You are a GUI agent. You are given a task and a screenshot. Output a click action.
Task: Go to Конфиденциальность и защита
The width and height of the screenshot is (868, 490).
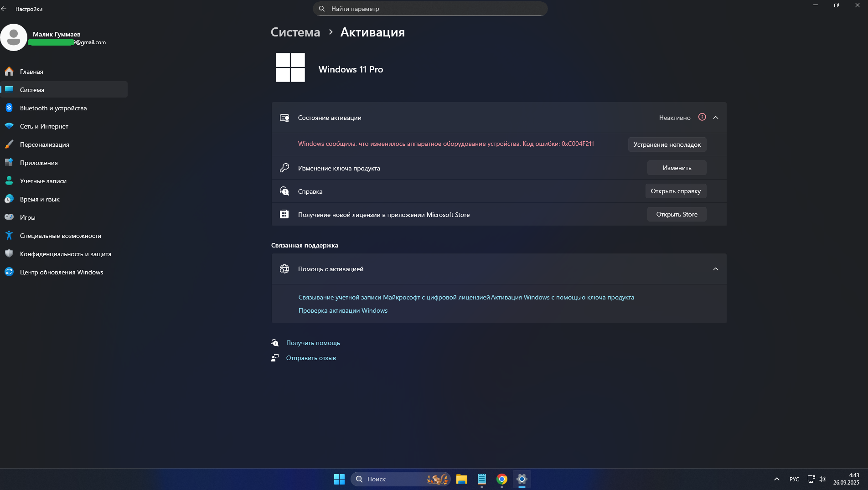tap(64, 254)
